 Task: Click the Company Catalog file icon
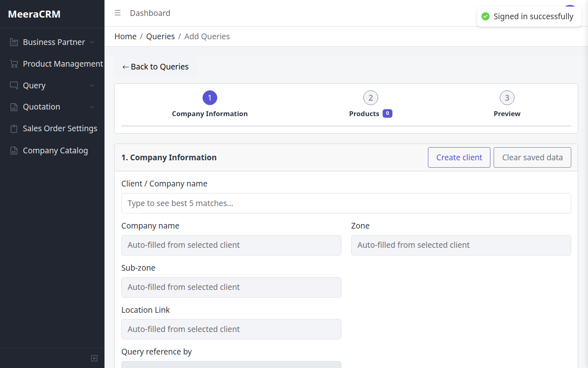point(14,150)
